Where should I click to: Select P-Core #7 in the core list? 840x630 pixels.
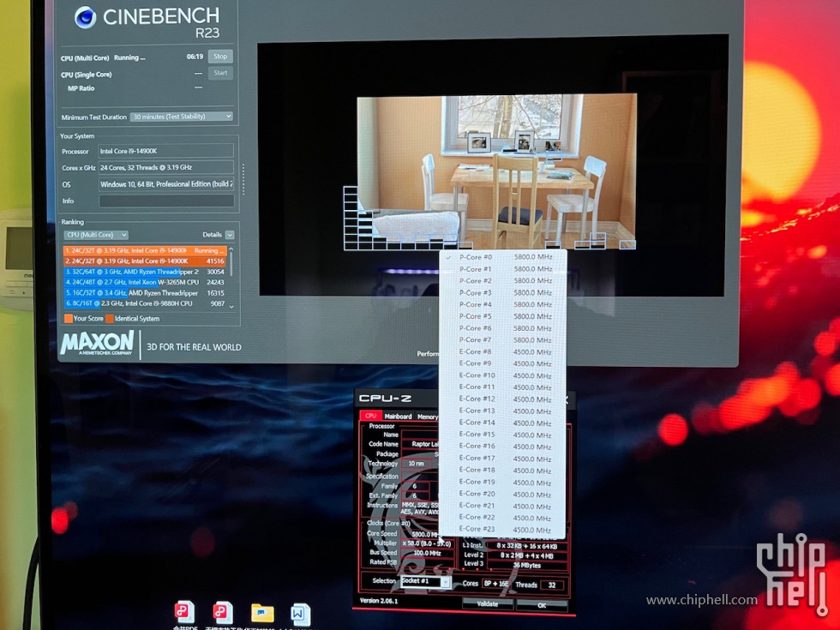point(502,339)
